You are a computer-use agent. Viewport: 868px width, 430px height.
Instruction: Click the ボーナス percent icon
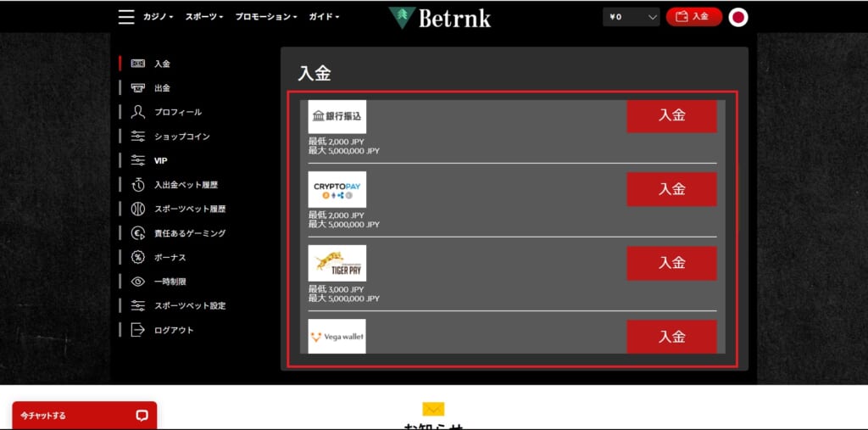[x=138, y=257]
